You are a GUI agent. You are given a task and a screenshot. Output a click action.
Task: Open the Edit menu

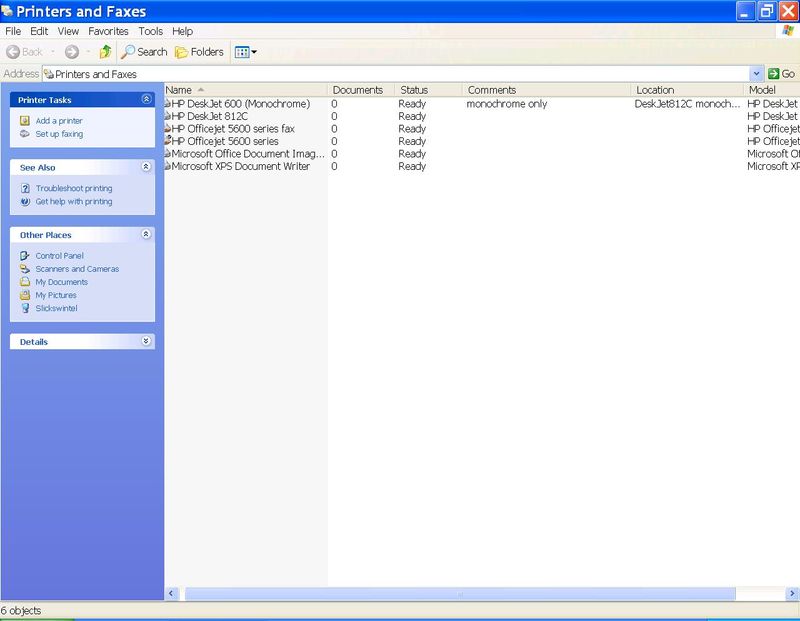[39, 31]
